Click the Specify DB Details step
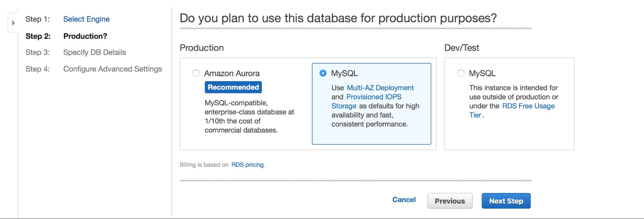The height and width of the screenshot is (219, 644). [x=94, y=52]
